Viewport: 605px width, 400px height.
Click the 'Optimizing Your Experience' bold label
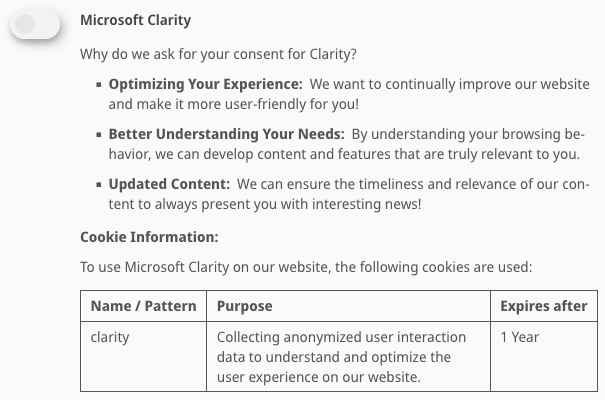coord(205,85)
